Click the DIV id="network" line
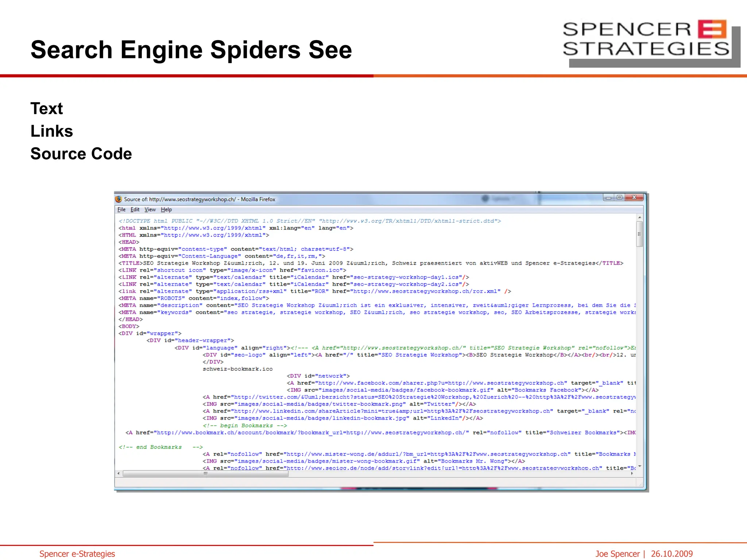 click(318, 376)
